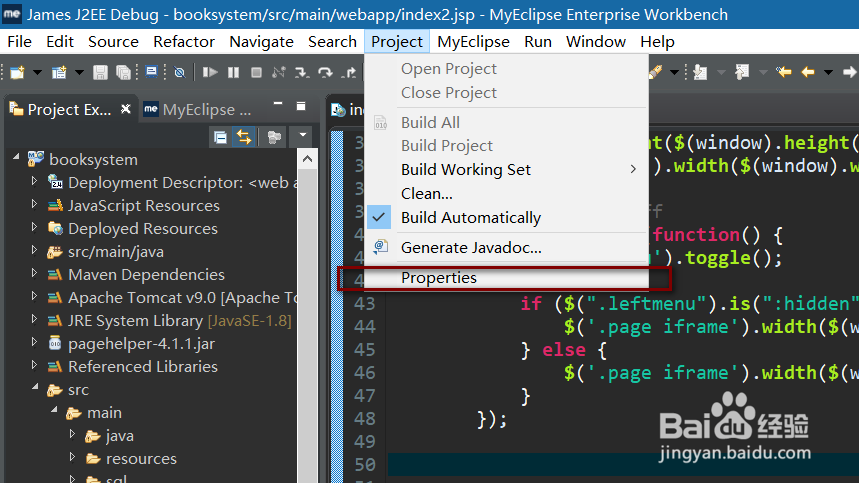
Task: Open the dropdown next to the highlighter pen
Action: pyautogui.click(x=674, y=72)
